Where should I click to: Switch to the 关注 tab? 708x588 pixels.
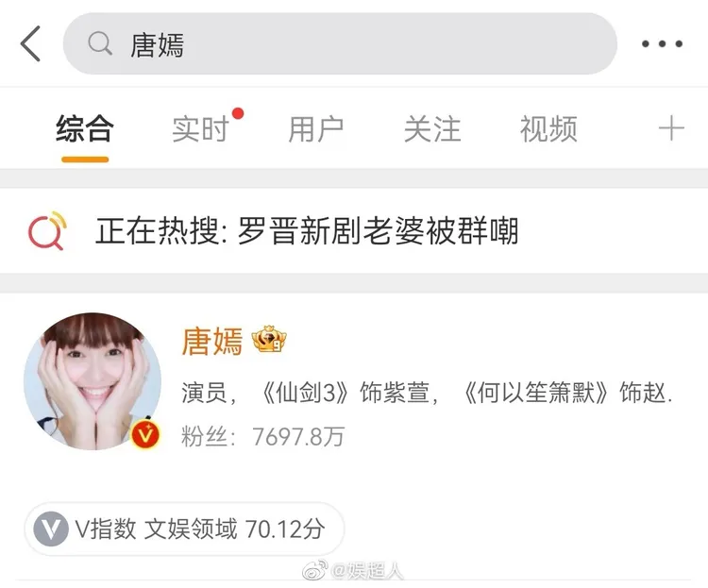(432, 128)
